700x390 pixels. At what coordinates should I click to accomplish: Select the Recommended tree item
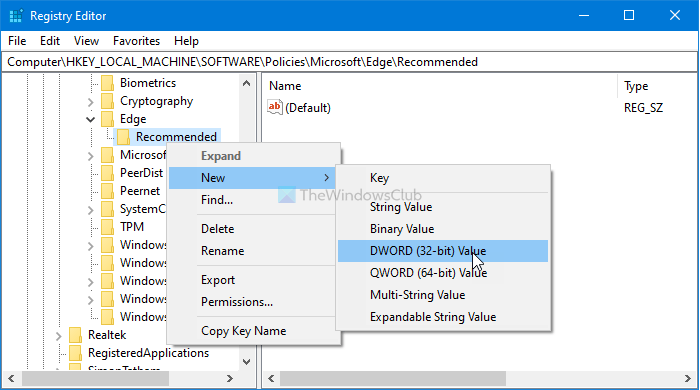tap(176, 137)
